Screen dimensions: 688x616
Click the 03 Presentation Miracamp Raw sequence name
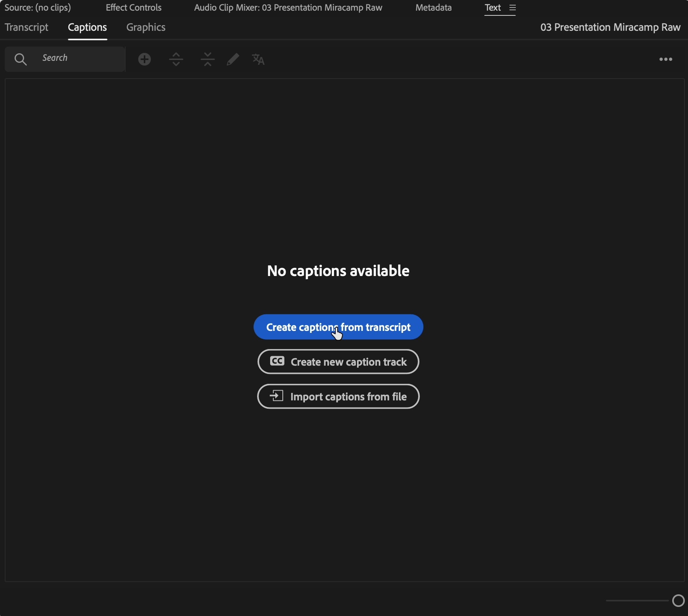tap(610, 27)
